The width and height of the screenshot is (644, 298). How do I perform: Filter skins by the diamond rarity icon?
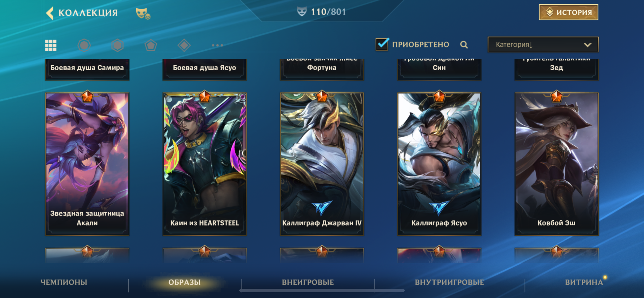coord(184,45)
